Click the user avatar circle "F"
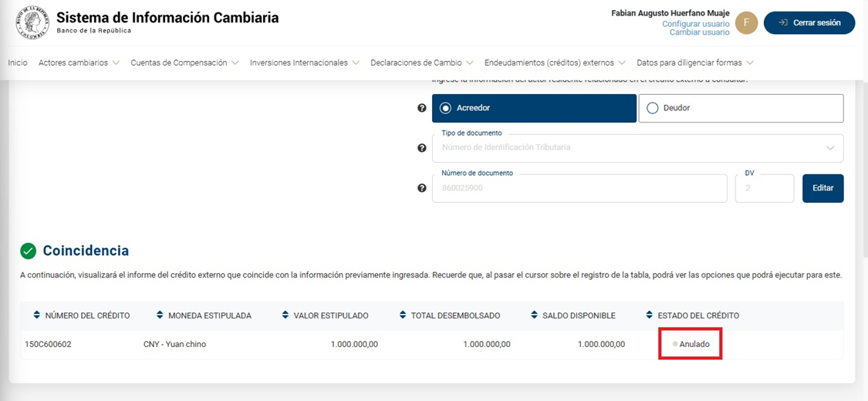 [746, 23]
